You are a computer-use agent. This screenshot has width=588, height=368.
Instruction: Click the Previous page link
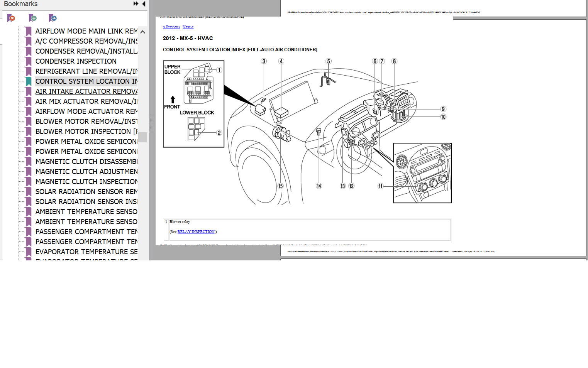171,27
